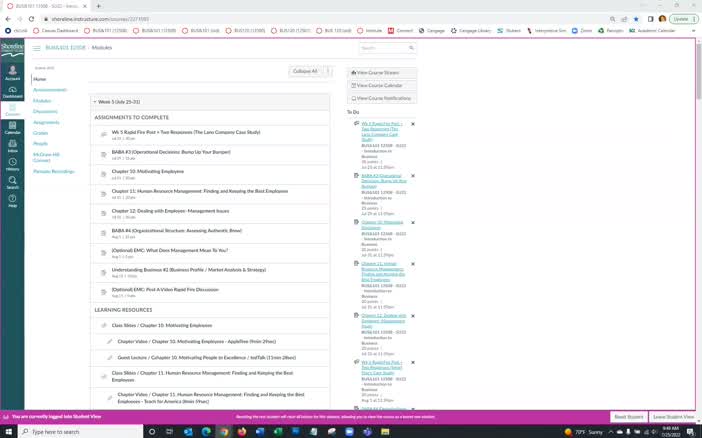Image resolution: width=702 pixels, height=438 pixels.
Task: Go to the Dashboard icon in sidebar
Action: 12,92
